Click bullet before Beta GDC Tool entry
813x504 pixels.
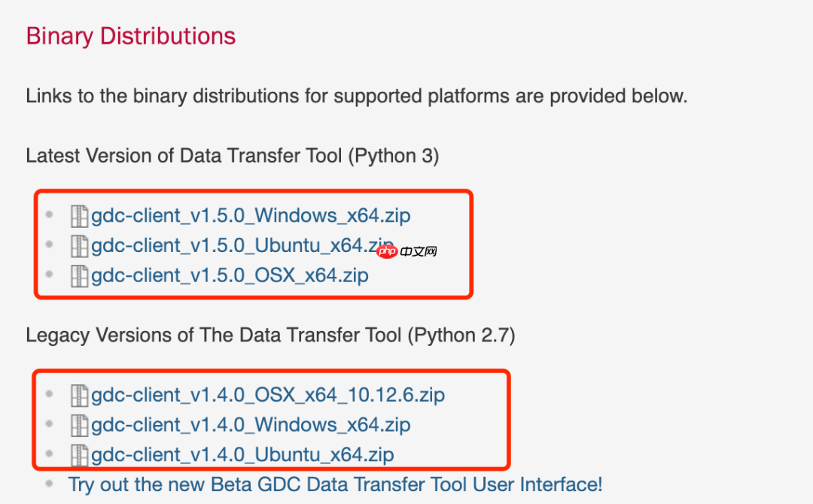(50, 483)
